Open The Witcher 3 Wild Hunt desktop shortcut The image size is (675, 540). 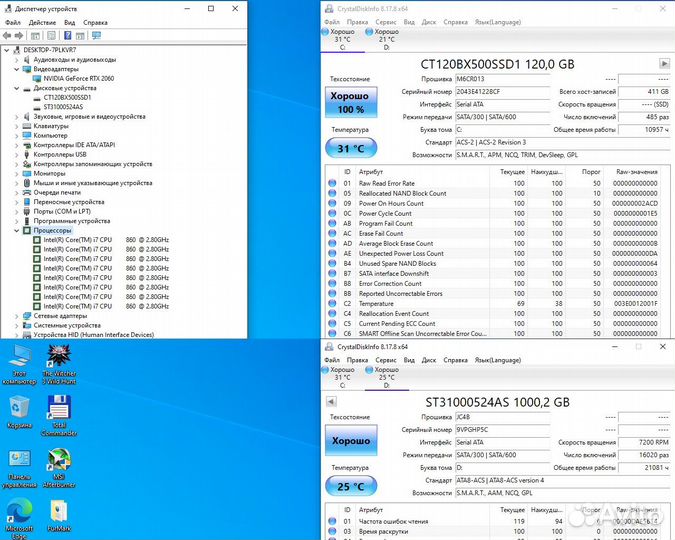click(59, 365)
